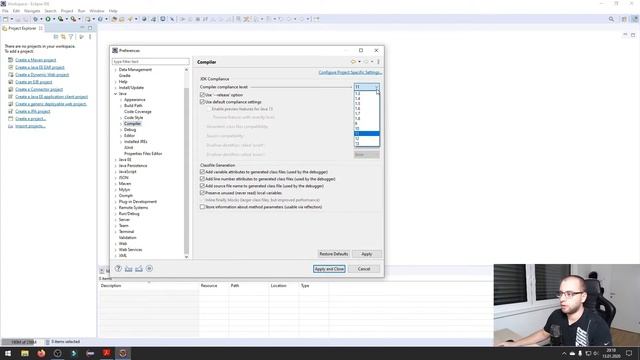The image size is (640, 360).
Task: Click the Forward navigation arrow in Compiler page
Action: tap(366, 62)
